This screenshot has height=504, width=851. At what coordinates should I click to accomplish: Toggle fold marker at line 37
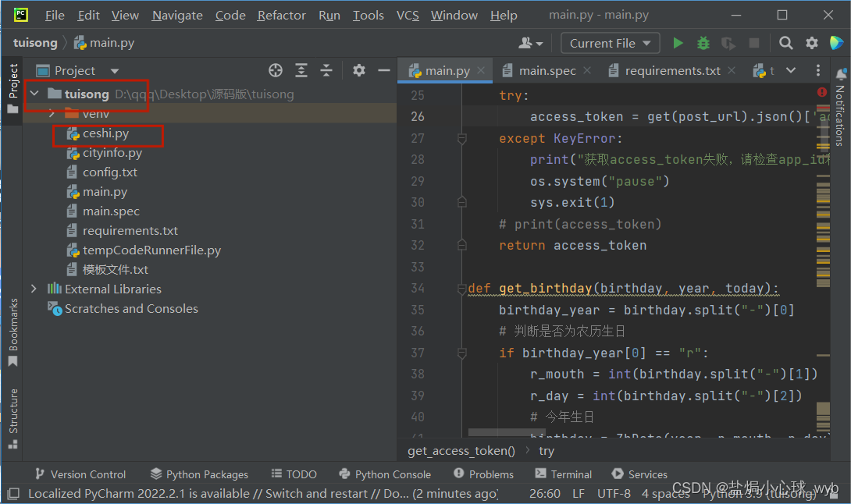(x=462, y=353)
